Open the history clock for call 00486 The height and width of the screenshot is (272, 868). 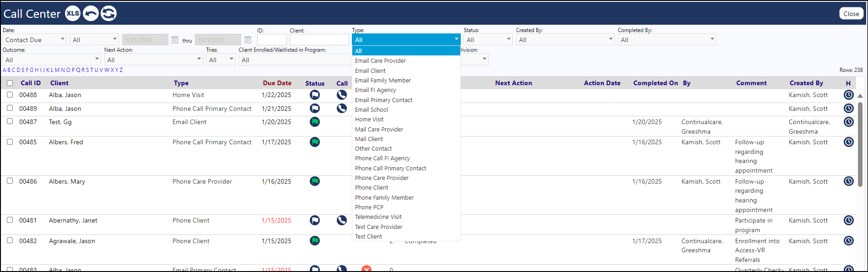(849, 181)
